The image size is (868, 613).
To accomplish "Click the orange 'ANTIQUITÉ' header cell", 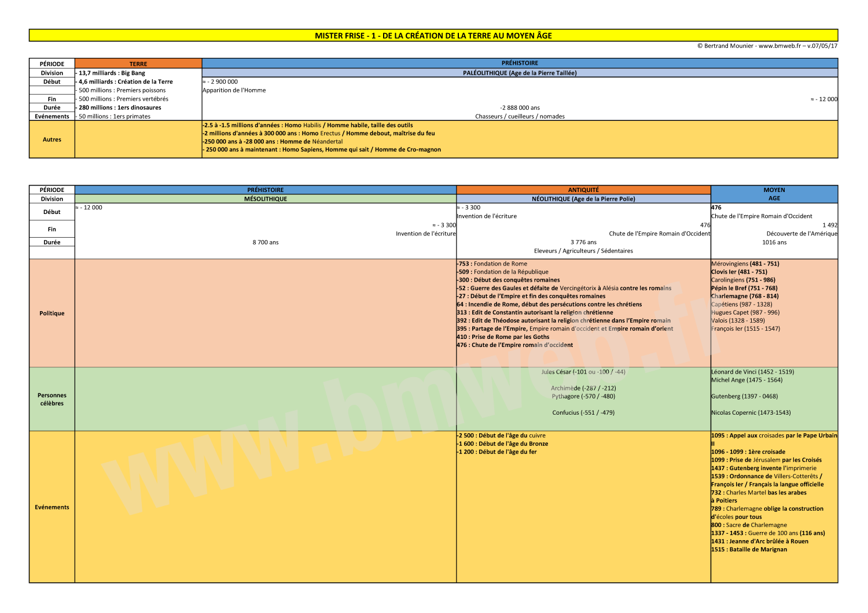I will (583, 190).
